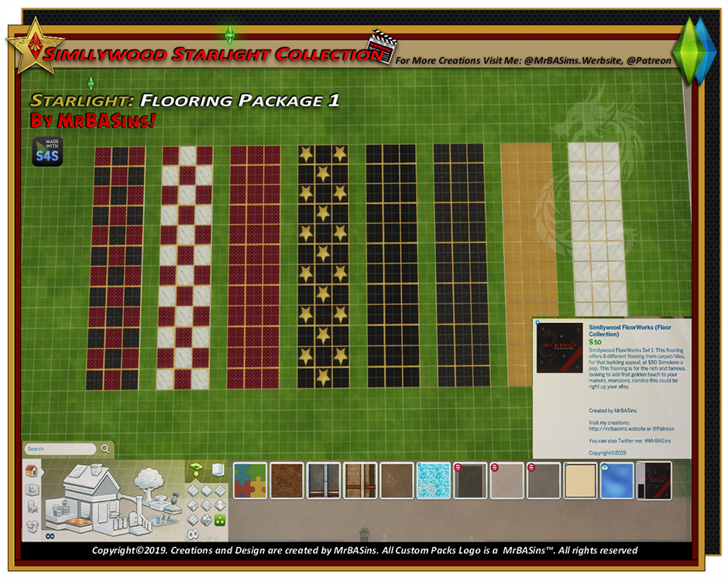Click the red-and-black checker floor strip
728x578 pixels.
116,268
